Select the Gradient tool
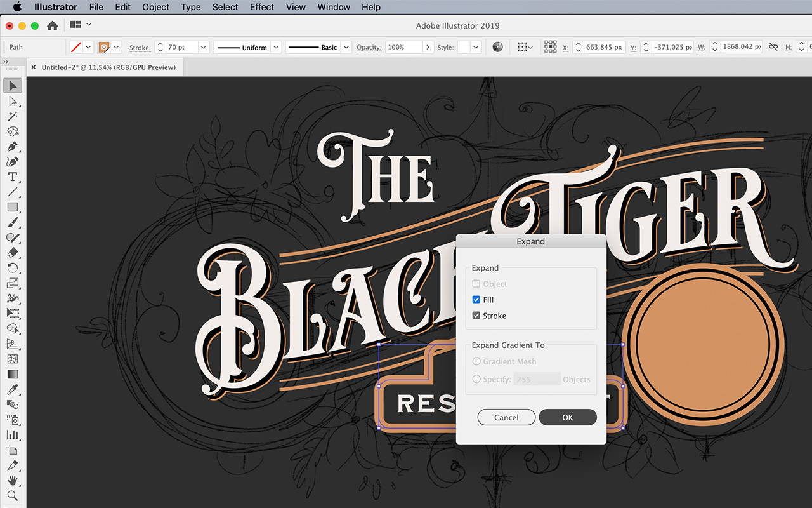The height and width of the screenshot is (508, 812). pyautogui.click(x=13, y=375)
